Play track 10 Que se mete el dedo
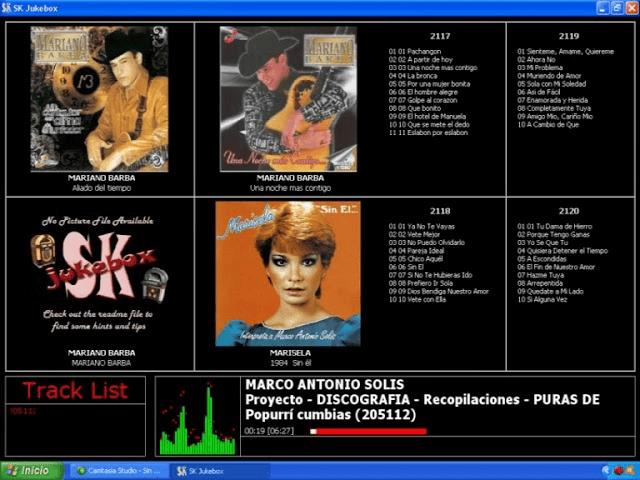 pos(429,125)
